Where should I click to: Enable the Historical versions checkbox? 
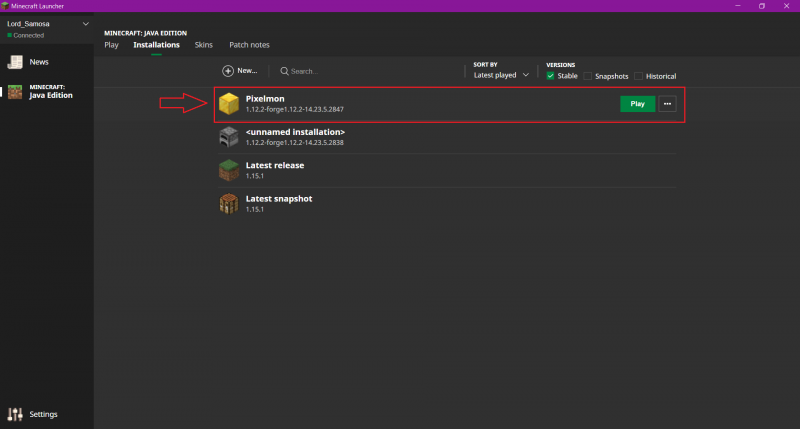tap(638, 76)
